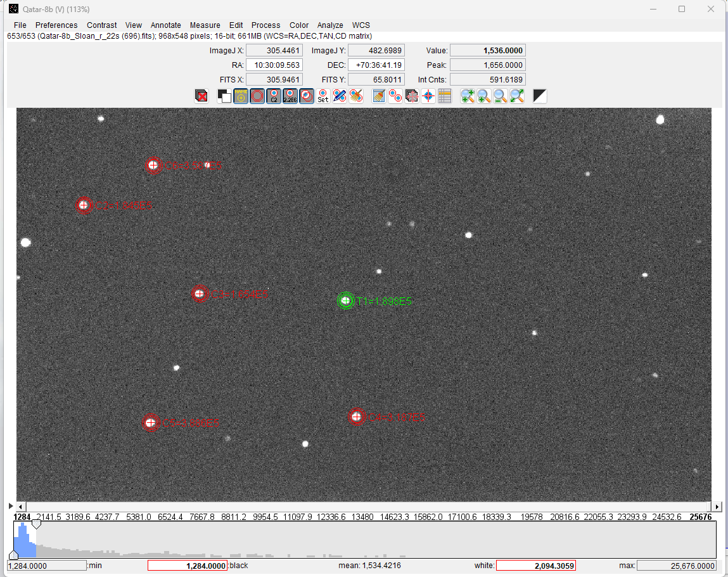This screenshot has height=577, width=728.
Task: Click the aperture Set settings icon
Action: (x=323, y=96)
